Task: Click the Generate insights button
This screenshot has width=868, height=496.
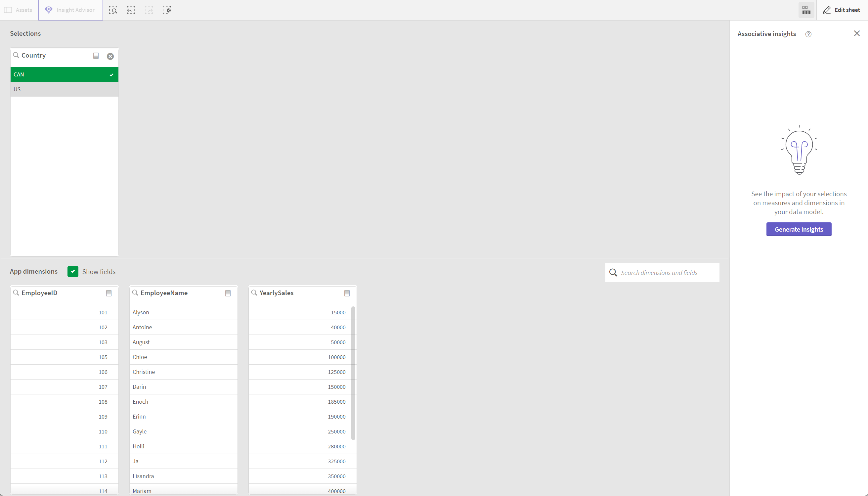Action: [x=799, y=229]
